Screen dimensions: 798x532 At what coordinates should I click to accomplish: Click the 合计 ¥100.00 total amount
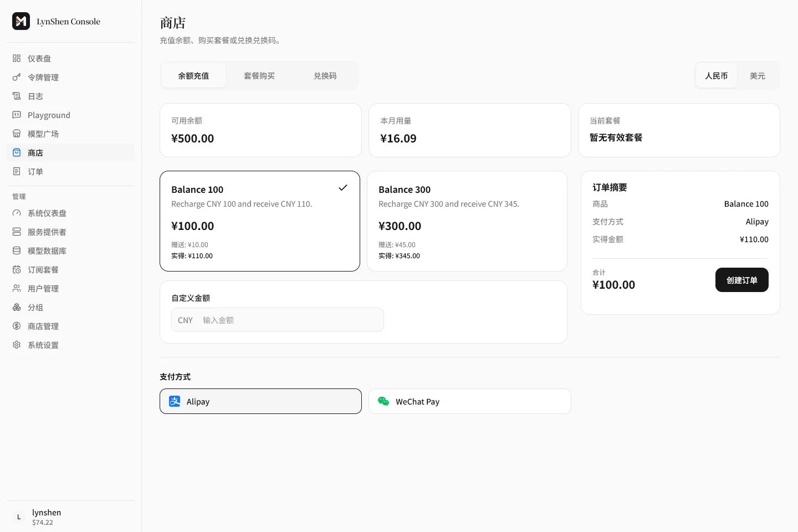614,285
